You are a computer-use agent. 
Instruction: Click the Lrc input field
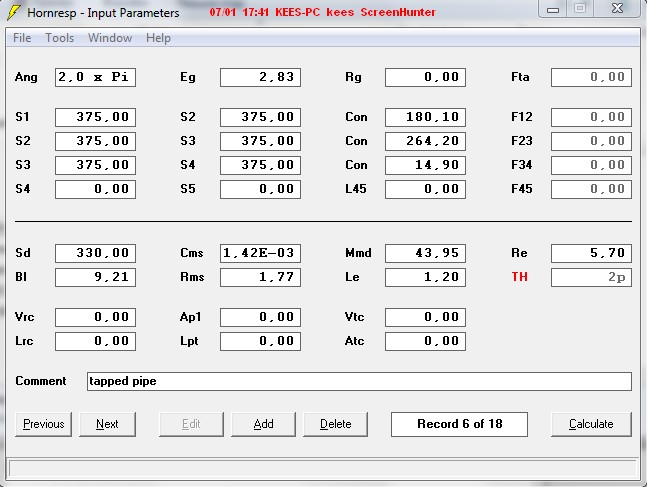click(x=95, y=341)
